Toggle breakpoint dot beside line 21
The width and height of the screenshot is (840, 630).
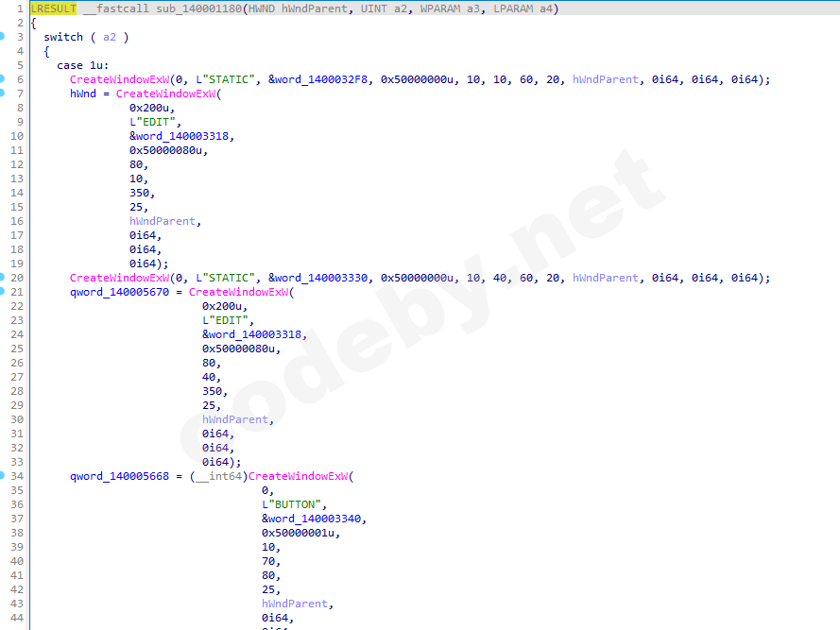point(2,291)
